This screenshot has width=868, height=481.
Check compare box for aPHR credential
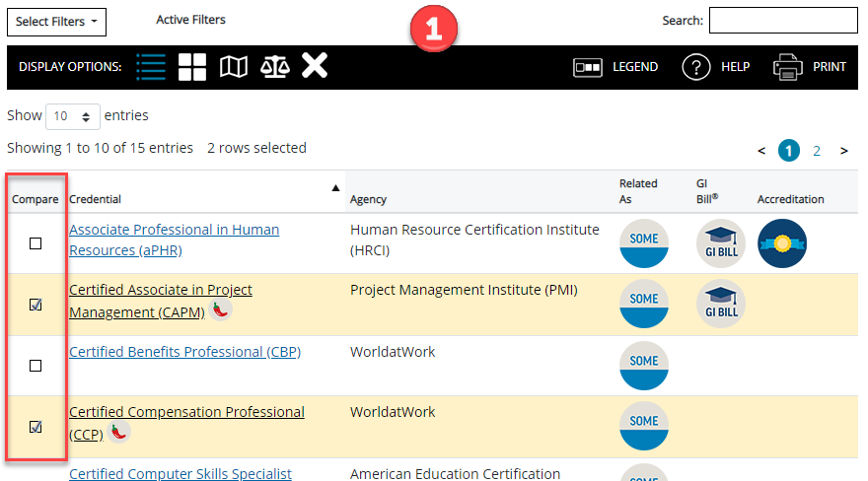(x=36, y=243)
